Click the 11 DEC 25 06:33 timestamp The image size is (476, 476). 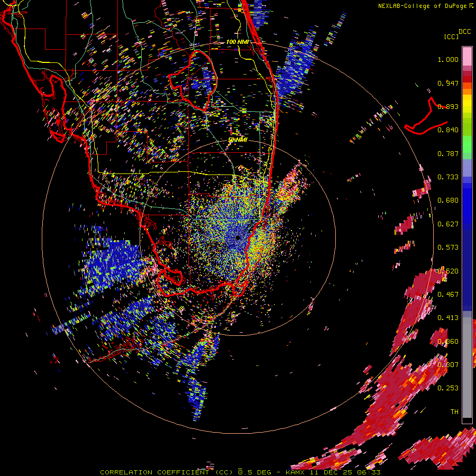[x=345, y=472]
